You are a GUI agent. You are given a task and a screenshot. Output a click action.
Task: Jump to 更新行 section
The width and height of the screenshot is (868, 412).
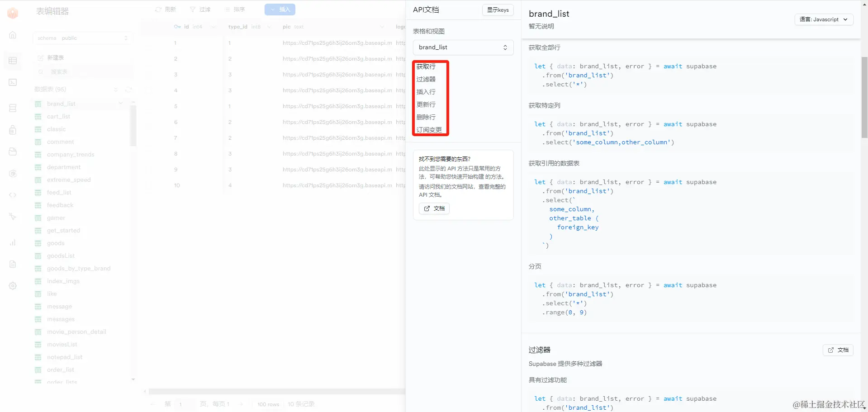pos(426,104)
